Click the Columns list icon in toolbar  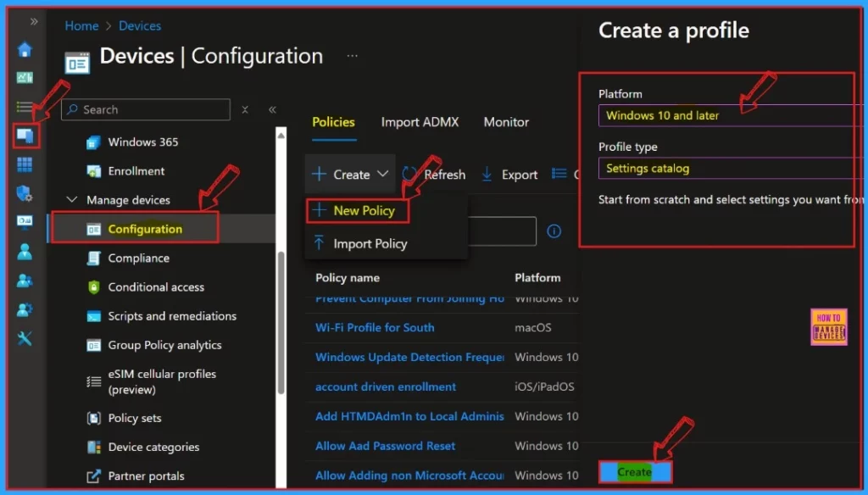(559, 174)
